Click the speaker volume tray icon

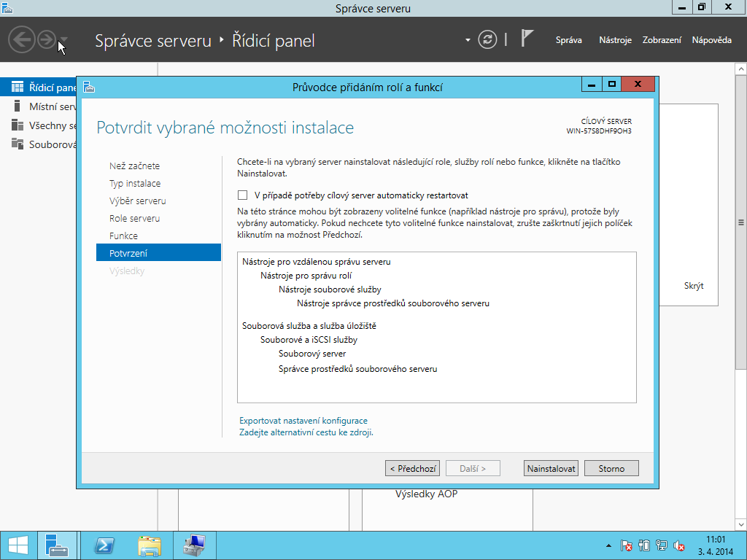coord(679,545)
